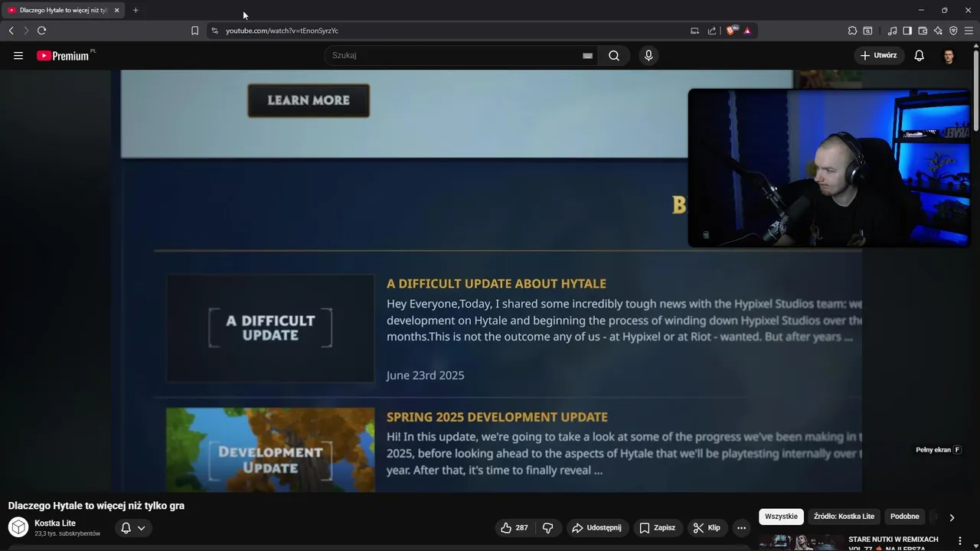This screenshot has width=980, height=551.
Task: Open Leo AI sparkle icon
Action: click(x=938, y=31)
